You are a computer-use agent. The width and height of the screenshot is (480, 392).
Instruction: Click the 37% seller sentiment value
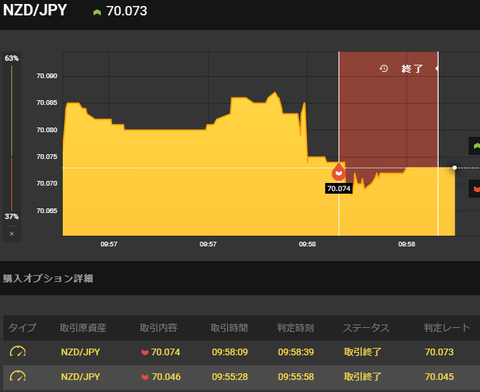click(x=12, y=217)
